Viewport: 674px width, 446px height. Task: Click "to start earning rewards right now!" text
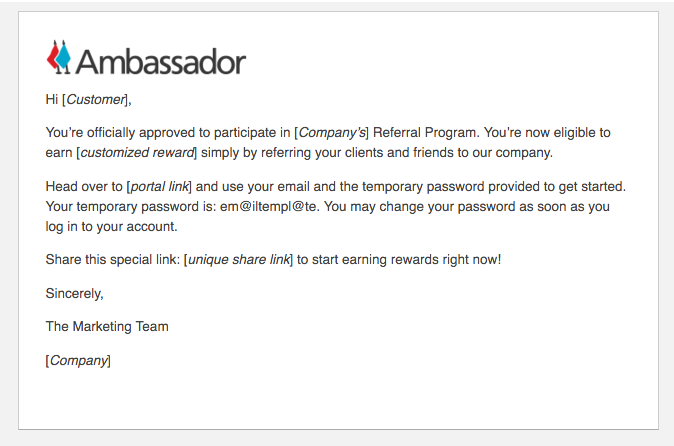pos(400,260)
